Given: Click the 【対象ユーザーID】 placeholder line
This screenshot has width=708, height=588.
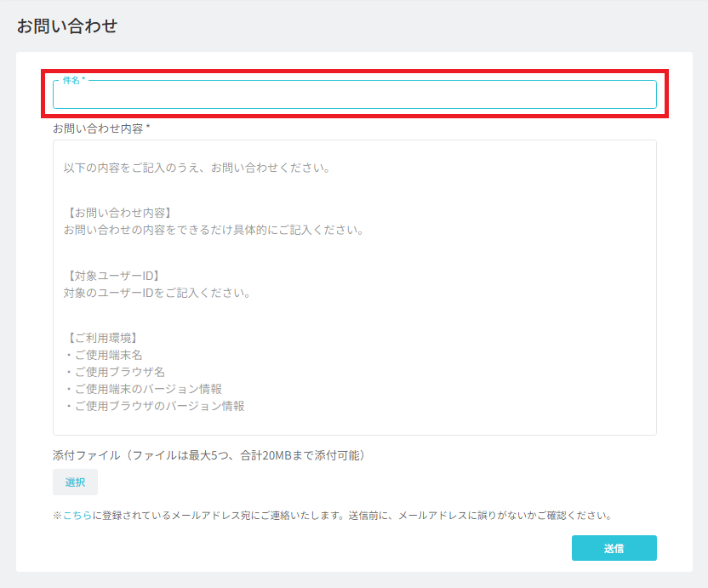Looking at the screenshot, I should pyautogui.click(x=111, y=276).
